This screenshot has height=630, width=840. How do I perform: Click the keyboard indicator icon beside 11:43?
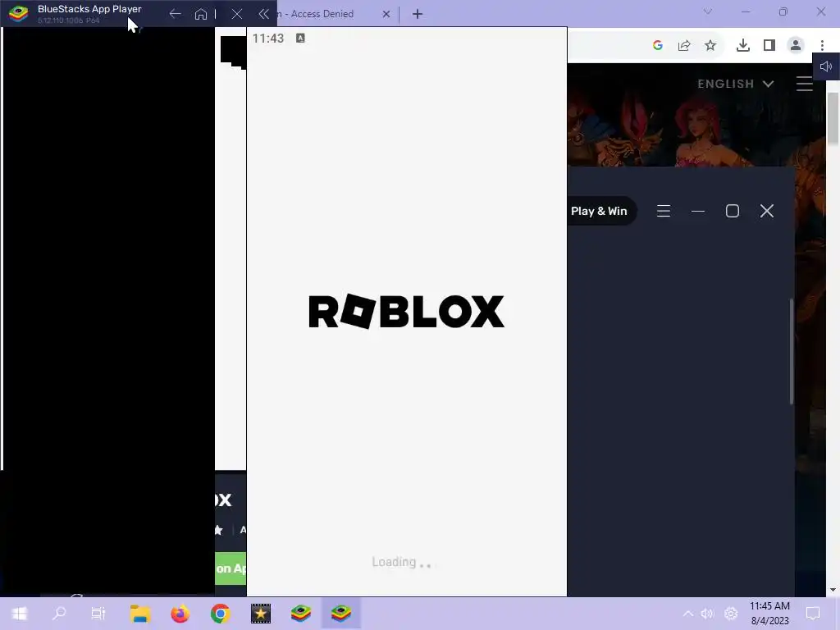point(300,38)
